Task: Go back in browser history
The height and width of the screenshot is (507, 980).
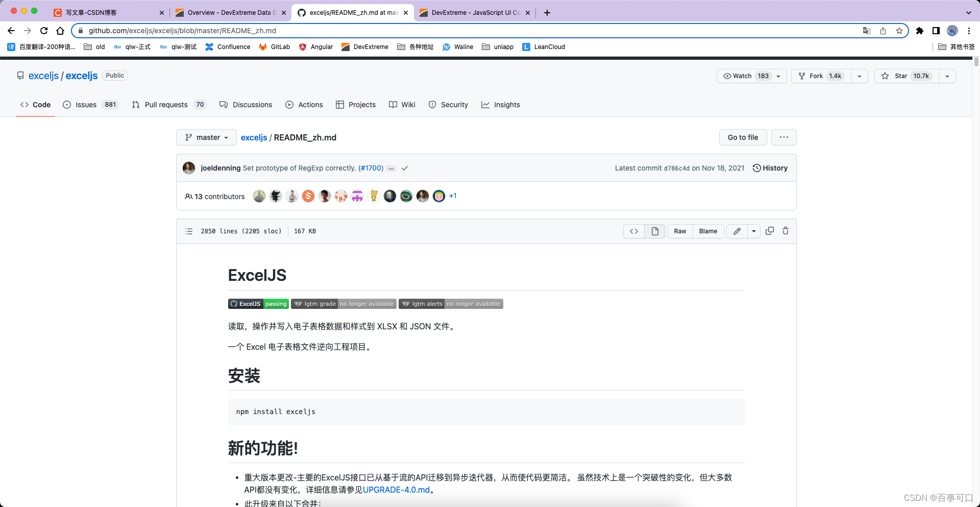Action: pyautogui.click(x=11, y=31)
